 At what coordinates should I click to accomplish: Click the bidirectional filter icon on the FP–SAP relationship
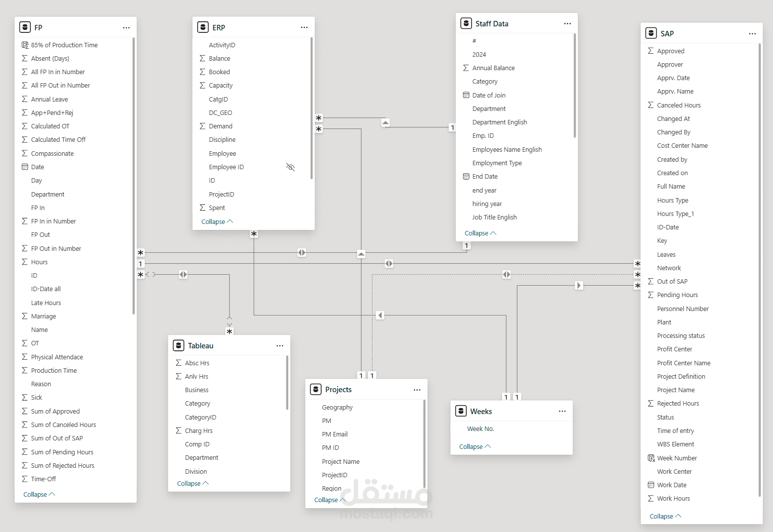click(x=389, y=263)
